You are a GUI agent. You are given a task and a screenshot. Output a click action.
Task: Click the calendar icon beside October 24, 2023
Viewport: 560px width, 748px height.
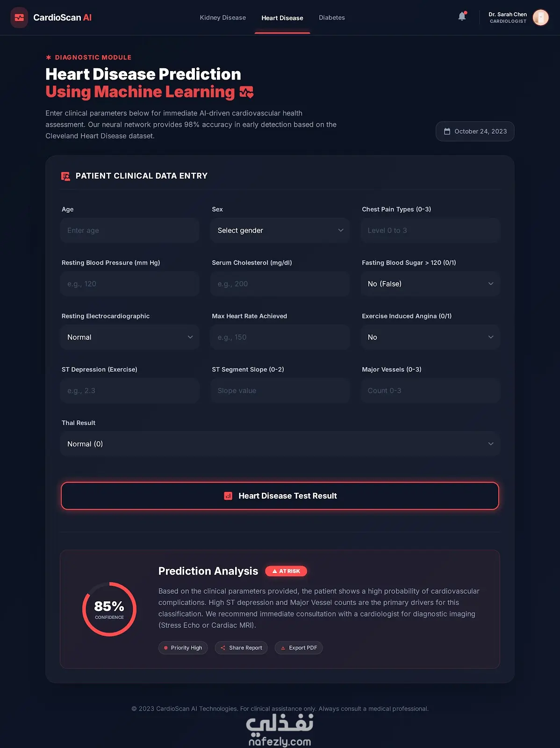click(447, 131)
